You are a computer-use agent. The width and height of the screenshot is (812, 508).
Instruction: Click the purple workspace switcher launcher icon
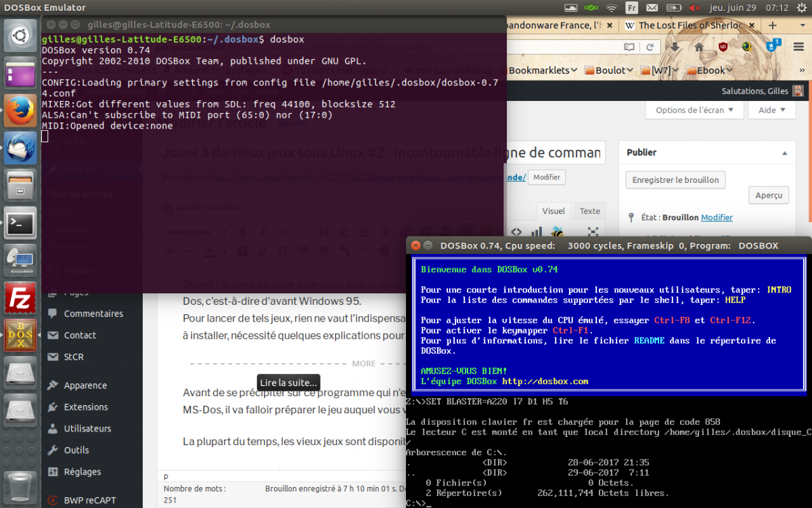click(20, 72)
